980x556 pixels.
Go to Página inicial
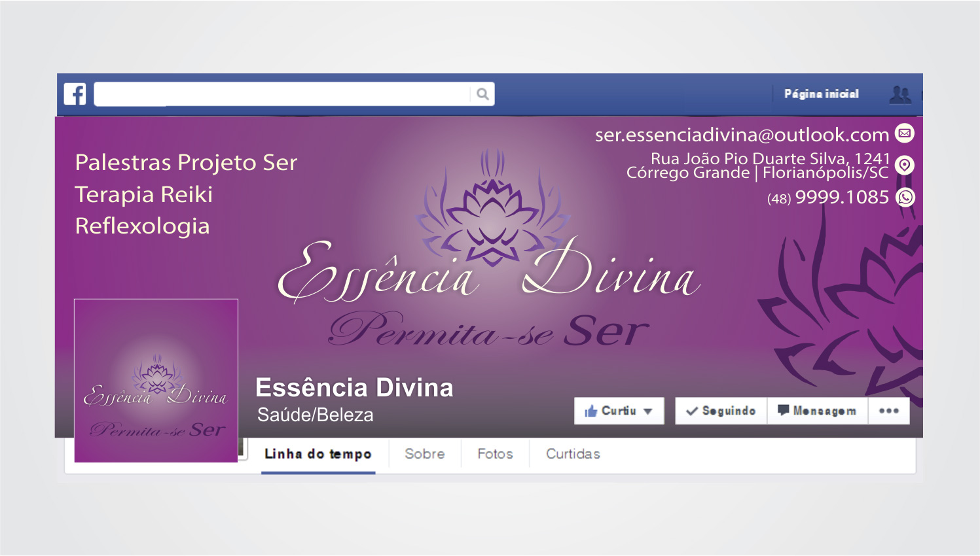click(x=822, y=94)
